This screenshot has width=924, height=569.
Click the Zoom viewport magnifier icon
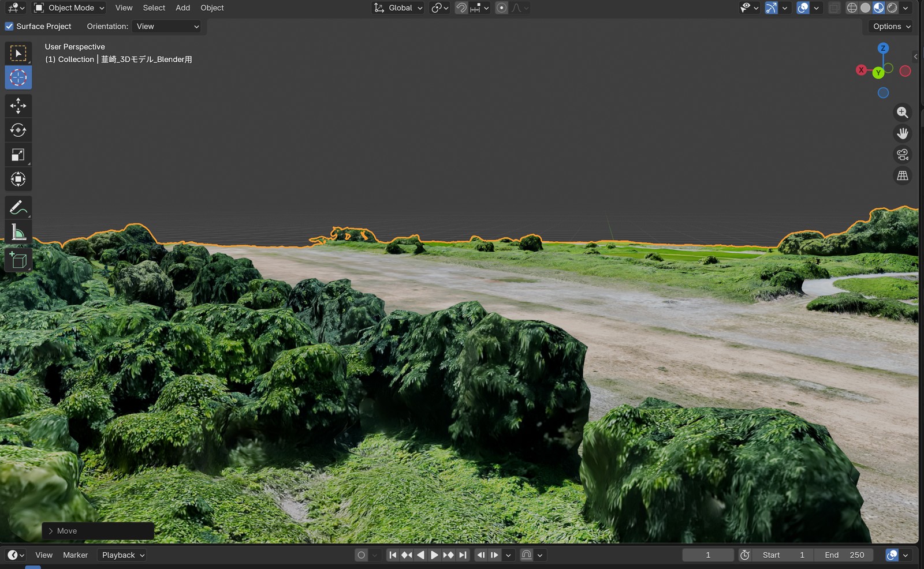903,113
